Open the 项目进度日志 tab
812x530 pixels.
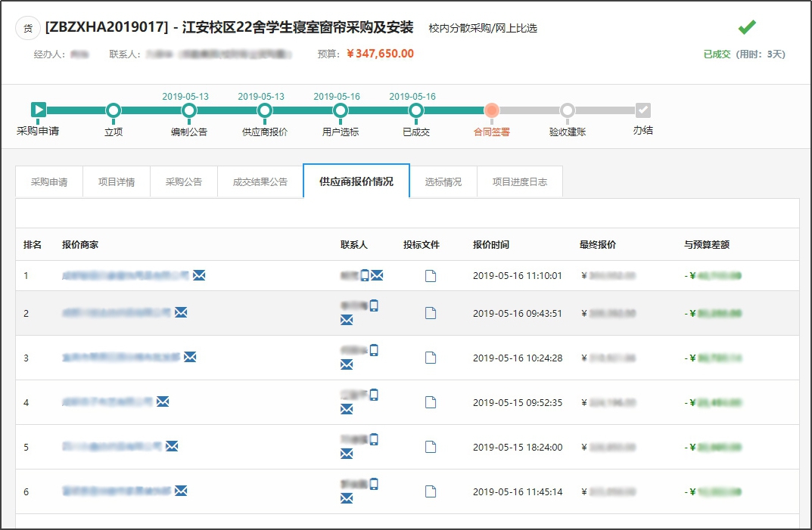click(x=519, y=182)
